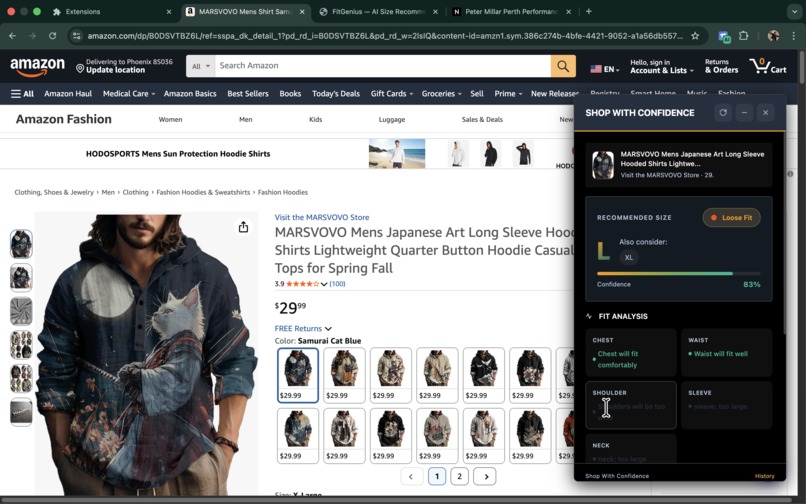This screenshot has width=806, height=504.
Task: Open Returns & Orders
Action: (x=721, y=66)
